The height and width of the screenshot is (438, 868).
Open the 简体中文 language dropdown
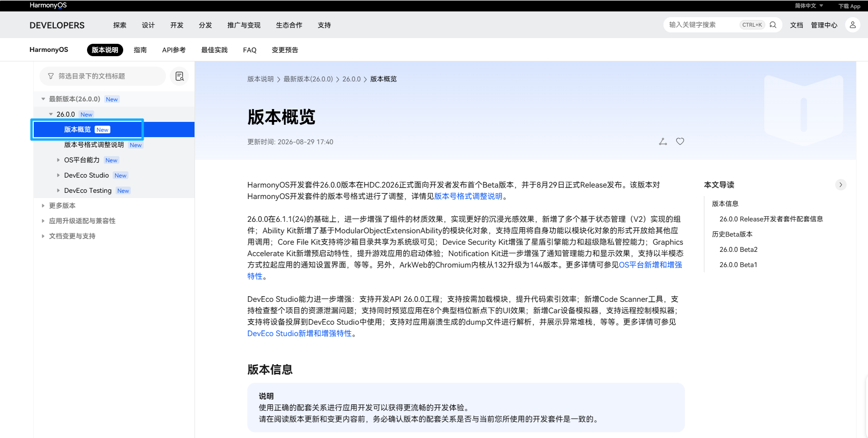point(809,6)
